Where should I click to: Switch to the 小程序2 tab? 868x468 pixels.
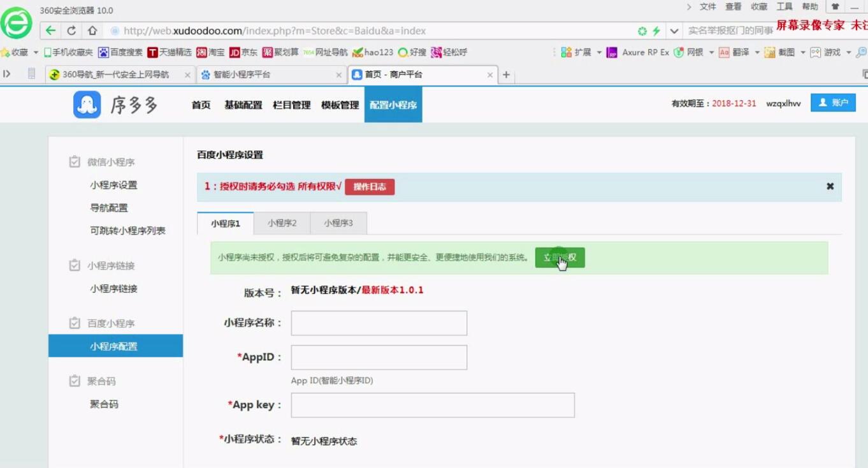coord(282,223)
